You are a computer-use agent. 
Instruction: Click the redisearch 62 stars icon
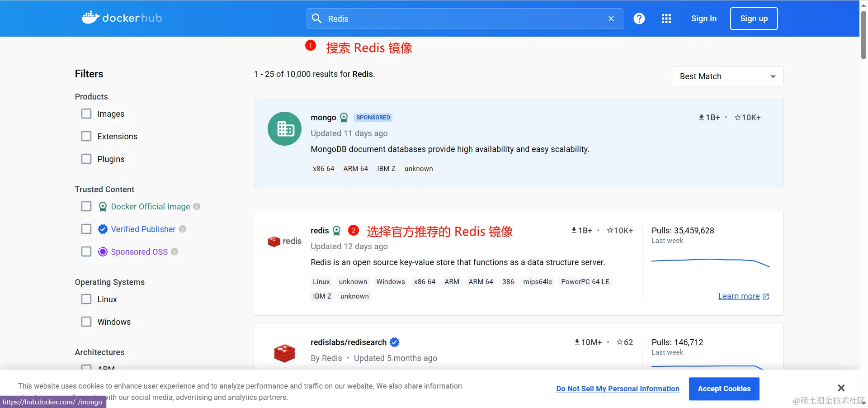pos(620,342)
